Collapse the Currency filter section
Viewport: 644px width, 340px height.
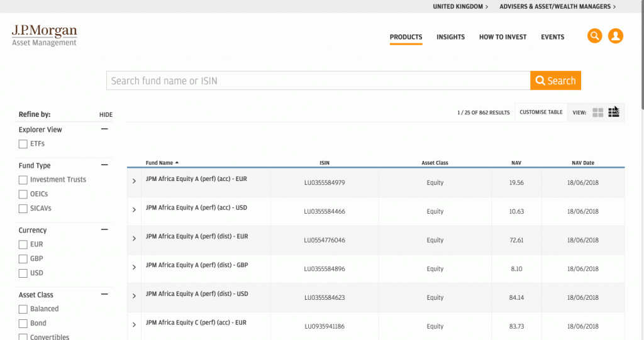105,229
